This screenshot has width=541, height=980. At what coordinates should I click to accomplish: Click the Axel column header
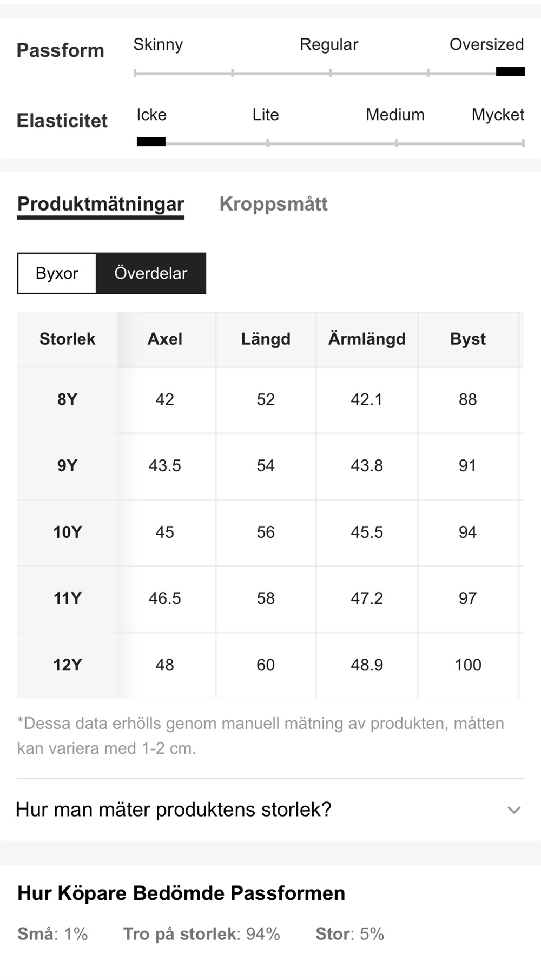165,339
